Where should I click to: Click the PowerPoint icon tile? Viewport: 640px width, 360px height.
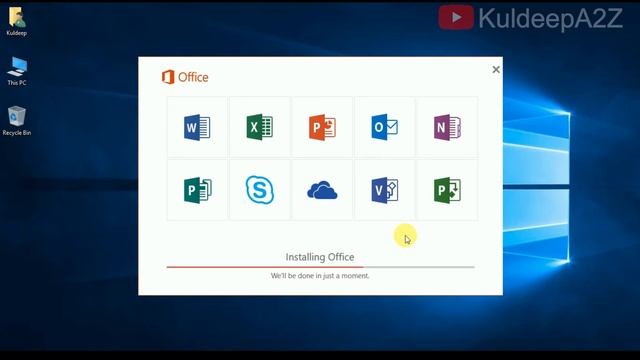point(322,127)
